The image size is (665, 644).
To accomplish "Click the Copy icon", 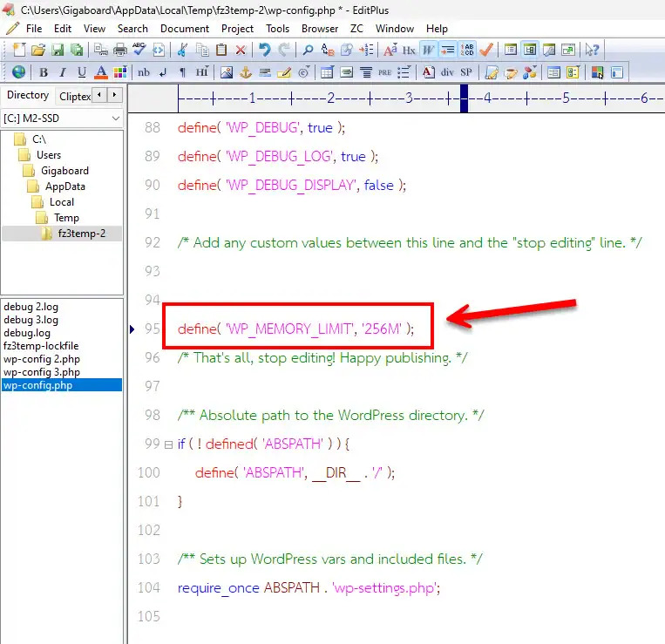I will click(x=202, y=50).
